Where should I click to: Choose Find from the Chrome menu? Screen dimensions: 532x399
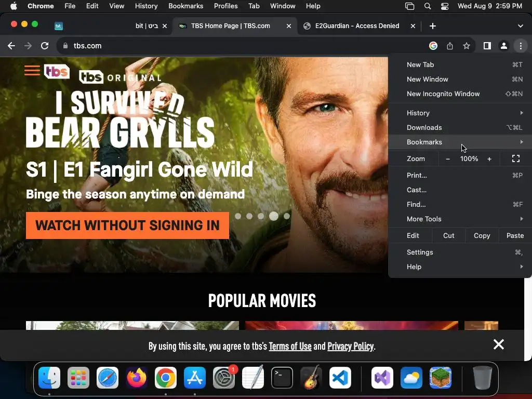pos(459,205)
